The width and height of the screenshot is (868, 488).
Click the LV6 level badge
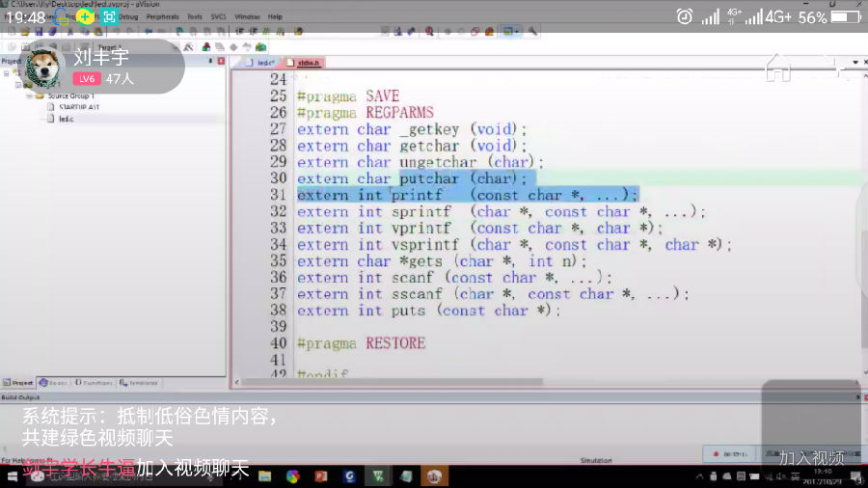tap(87, 79)
